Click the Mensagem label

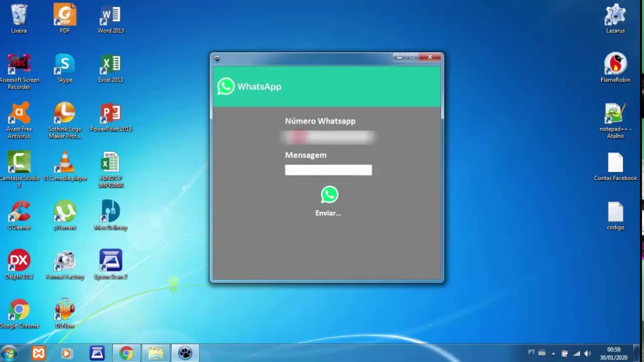coord(305,155)
